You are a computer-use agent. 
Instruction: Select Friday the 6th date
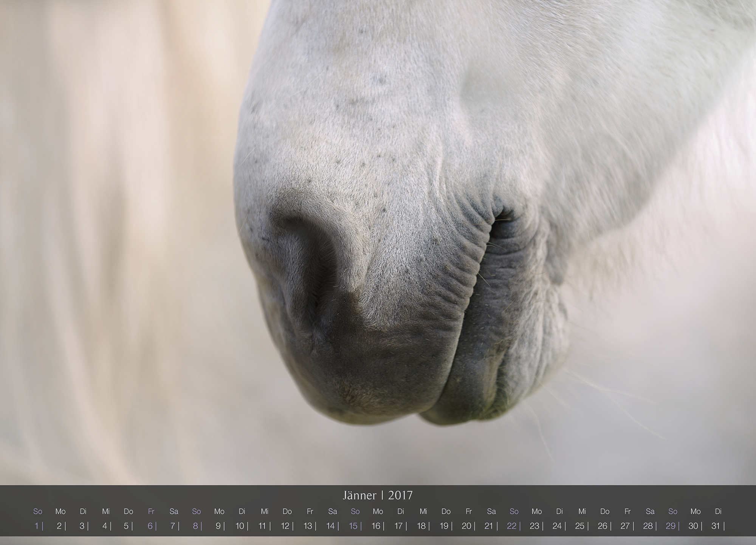coord(150,526)
